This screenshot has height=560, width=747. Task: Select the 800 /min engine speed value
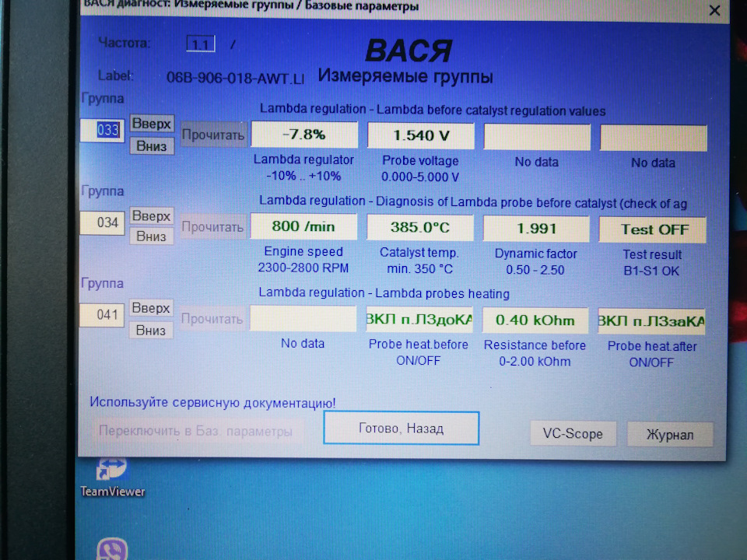304,226
